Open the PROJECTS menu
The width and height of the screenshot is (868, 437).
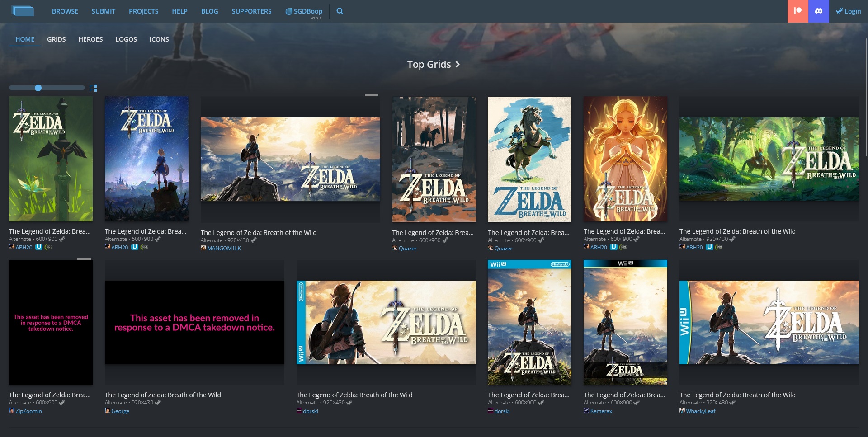point(144,11)
